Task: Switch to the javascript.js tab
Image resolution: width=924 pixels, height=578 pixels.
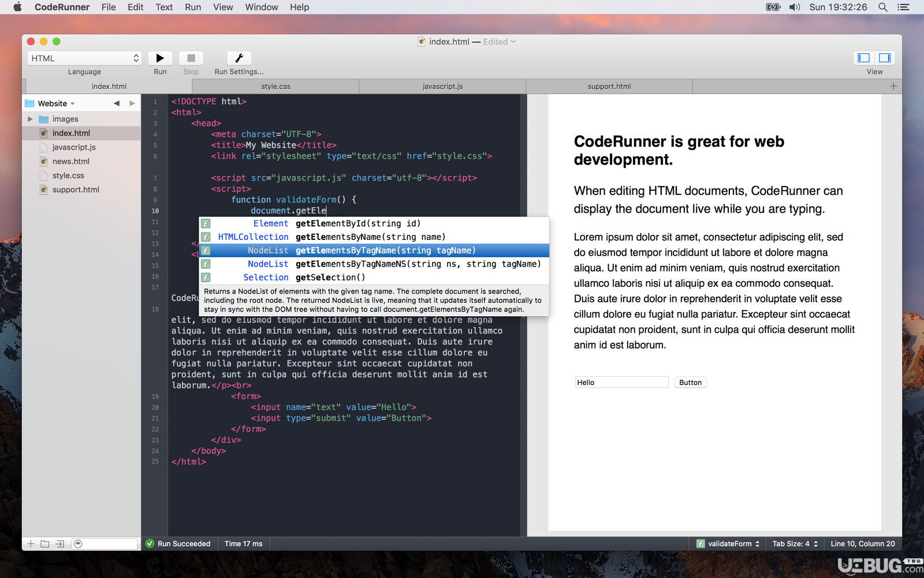Action: [x=442, y=86]
